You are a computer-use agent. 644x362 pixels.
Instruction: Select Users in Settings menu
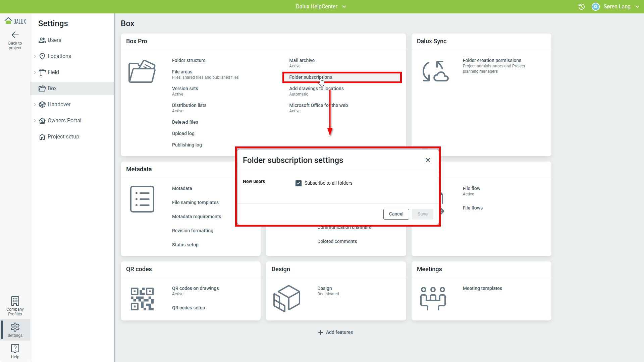(x=54, y=40)
